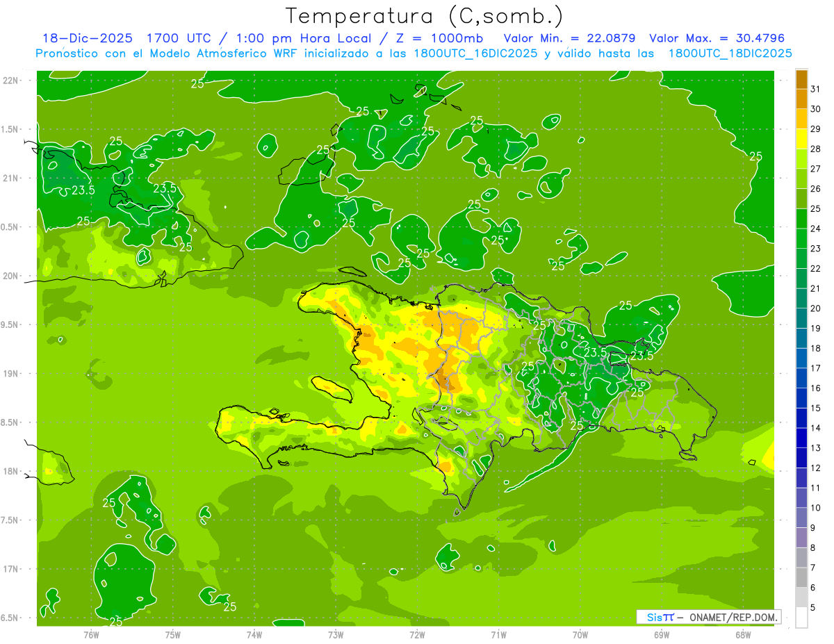Screen dimensions: 834x644
Task: Click the '72W' longitude axis label
Action: coord(417,635)
